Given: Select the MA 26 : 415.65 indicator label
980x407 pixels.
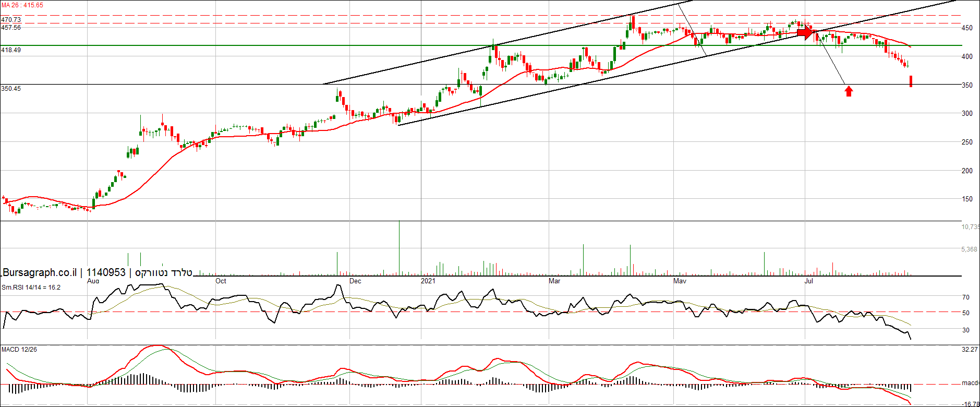Looking at the screenshot, I should coord(22,5).
